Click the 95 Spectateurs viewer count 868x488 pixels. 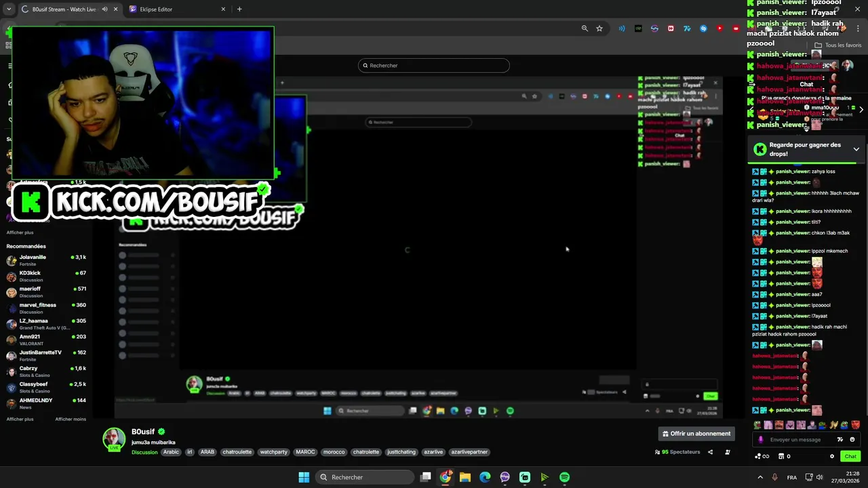click(678, 452)
